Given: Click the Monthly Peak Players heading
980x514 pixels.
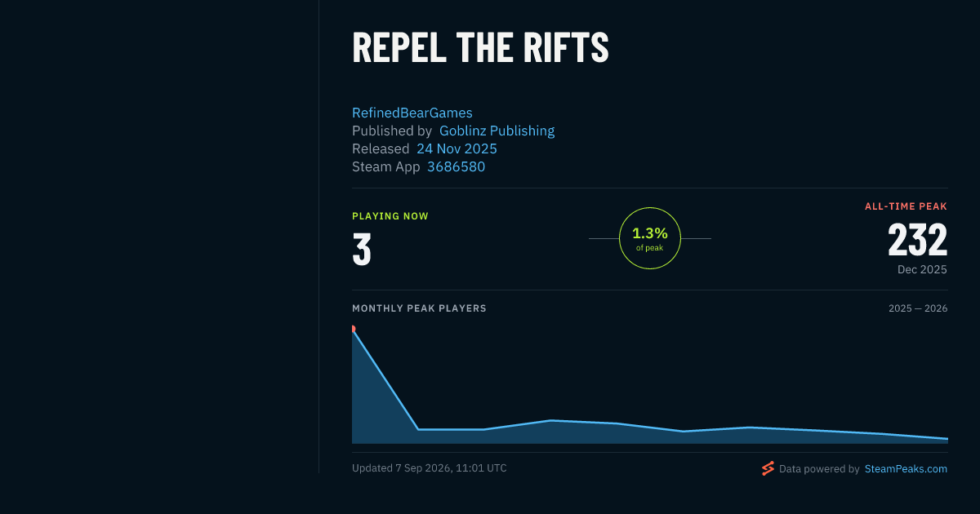Looking at the screenshot, I should click(419, 308).
